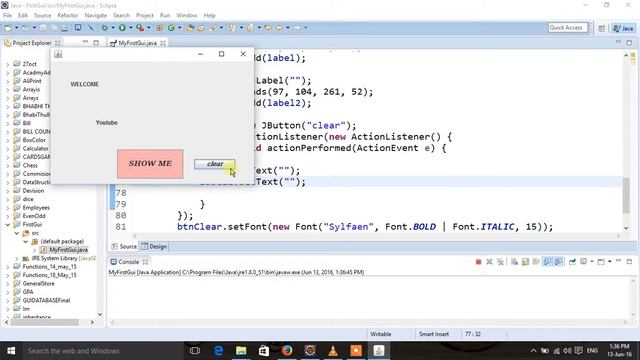
Task: Toggle Show Console on standard output change
Action: pos(547,262)
